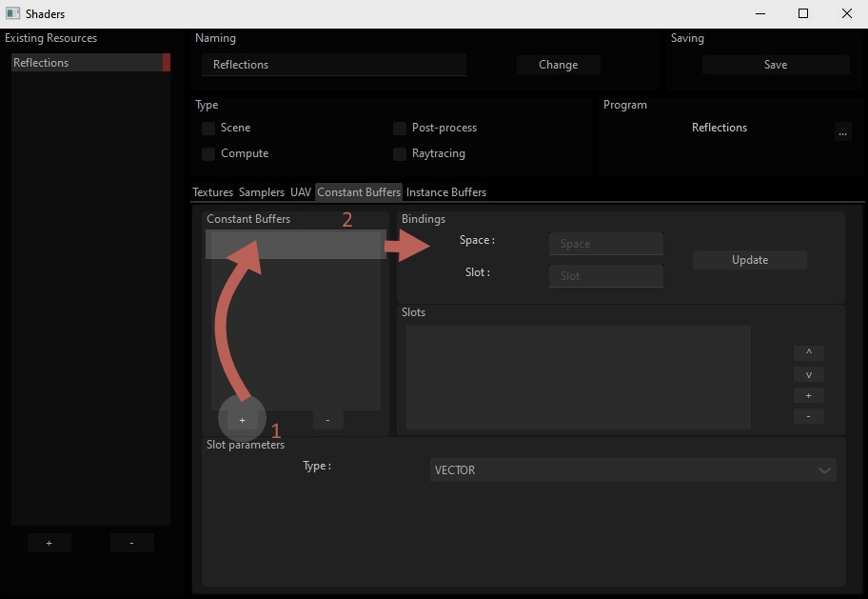This screenshot has height=599, width=868.
Task: Click the Update bindings button
Action: (750, 260)
